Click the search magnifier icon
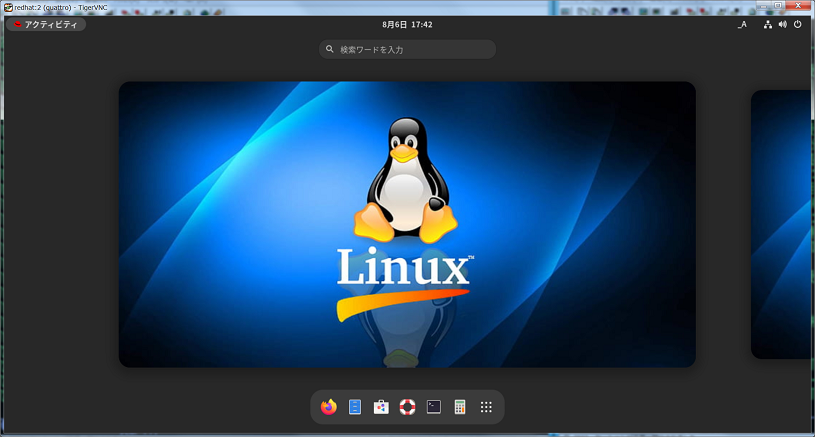This screenshot has width=815, height=437. (x=330, y=49)
